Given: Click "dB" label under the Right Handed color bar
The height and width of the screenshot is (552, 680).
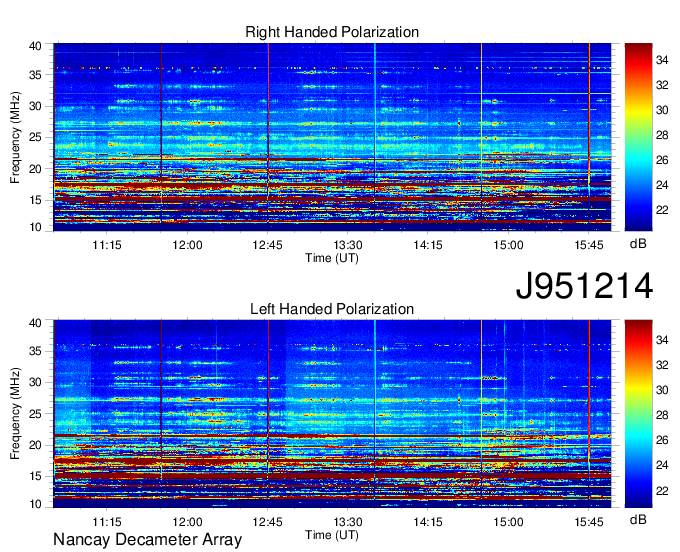Looking at the screenshot, I should click(x=638, y=244).
